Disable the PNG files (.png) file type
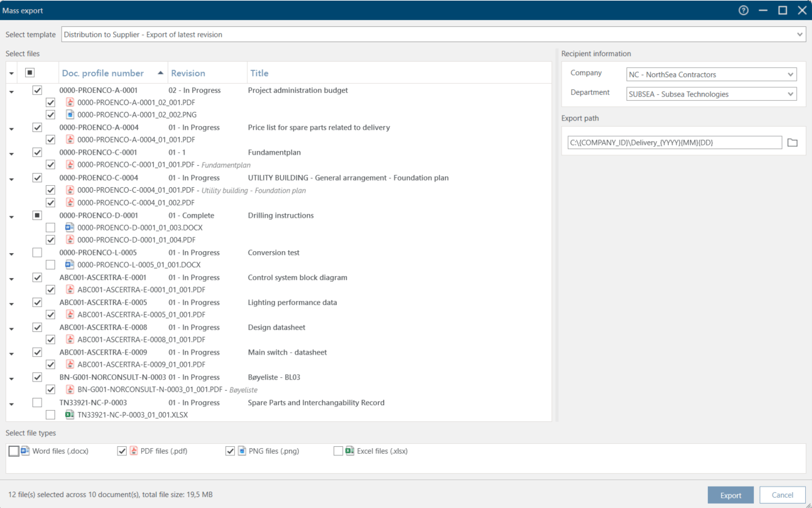Screen dimensions: 812x508 click(x=230, y=451)
